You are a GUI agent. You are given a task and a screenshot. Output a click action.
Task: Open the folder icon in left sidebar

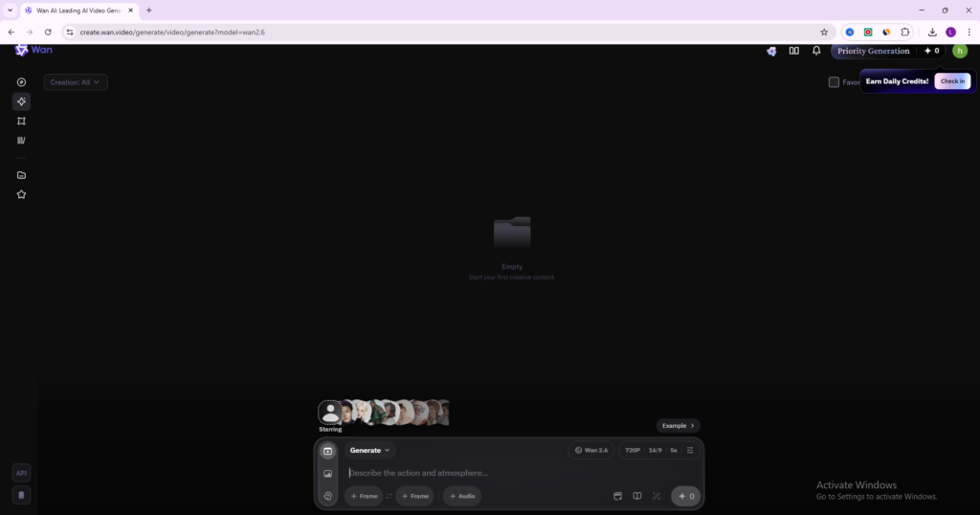tap(21, 175)
